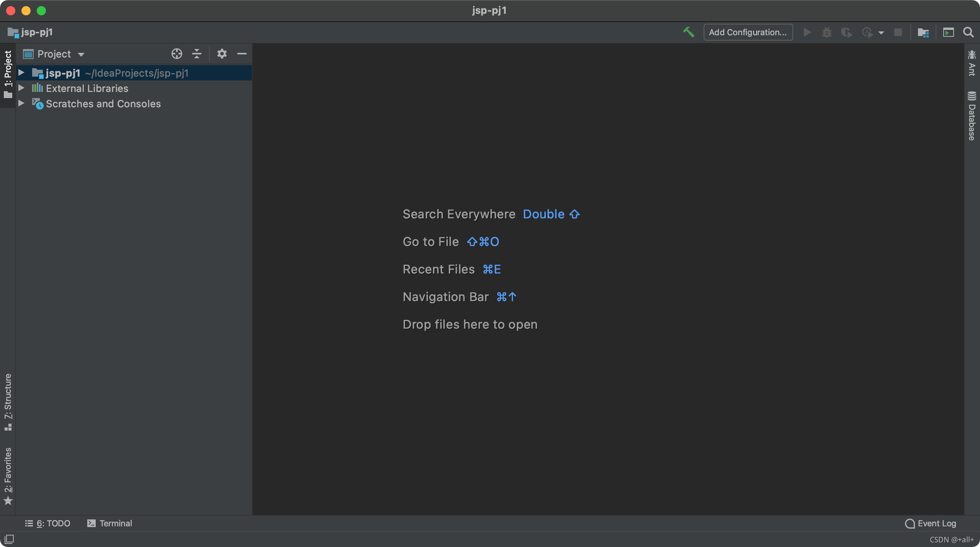Toggle the 1: Project side tool window
This screenshot has width=980, height=547.
[8, 74]
